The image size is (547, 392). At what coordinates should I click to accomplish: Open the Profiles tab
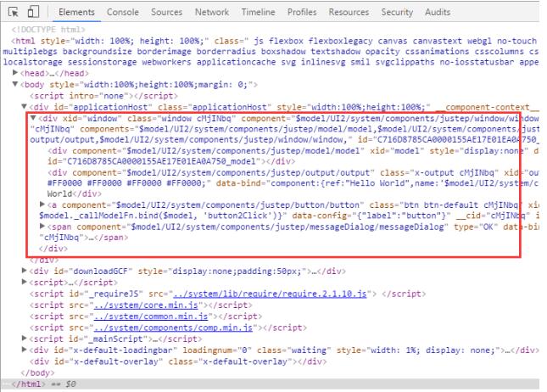[x=302, y=12]
